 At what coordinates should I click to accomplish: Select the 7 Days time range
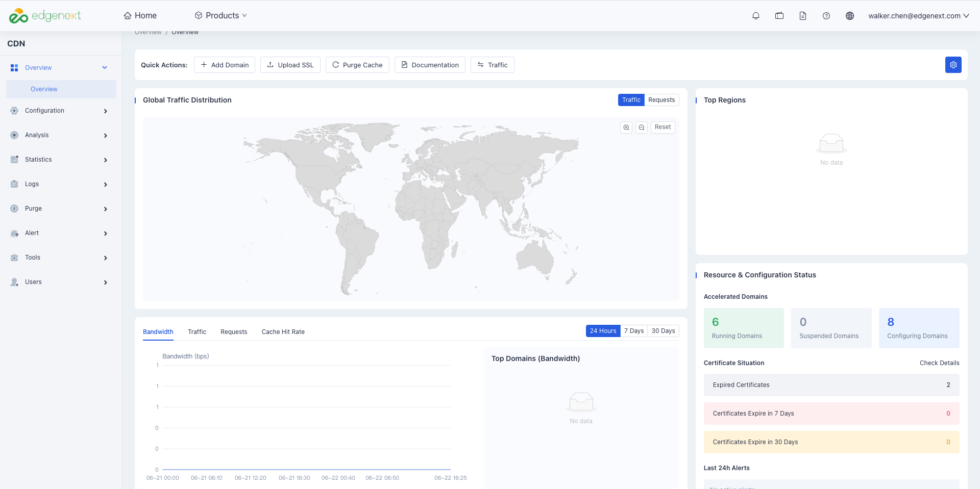pos(634,331)
